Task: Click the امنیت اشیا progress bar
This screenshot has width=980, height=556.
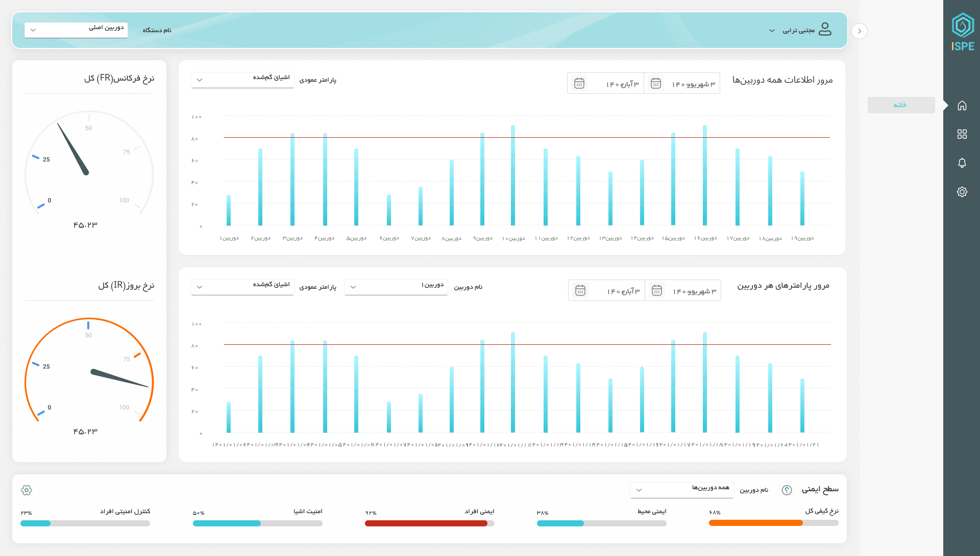Action: (x=257, y=523)
